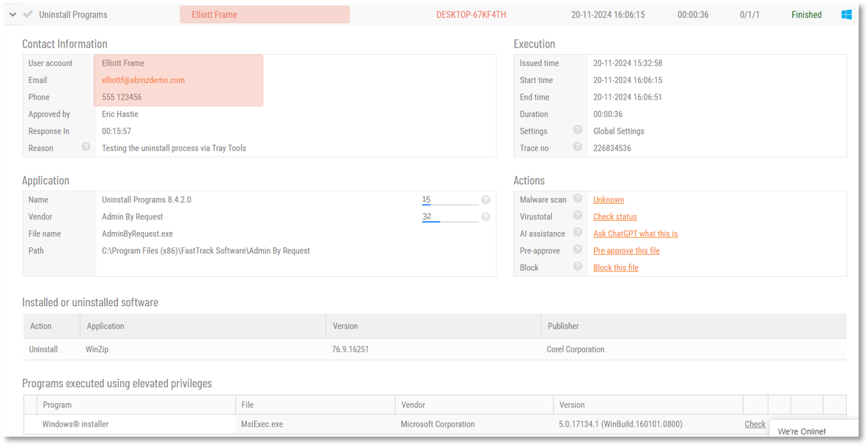Click the elliottf@abrnzdemo.com email link
868x446 pixels.
(143, 80)
